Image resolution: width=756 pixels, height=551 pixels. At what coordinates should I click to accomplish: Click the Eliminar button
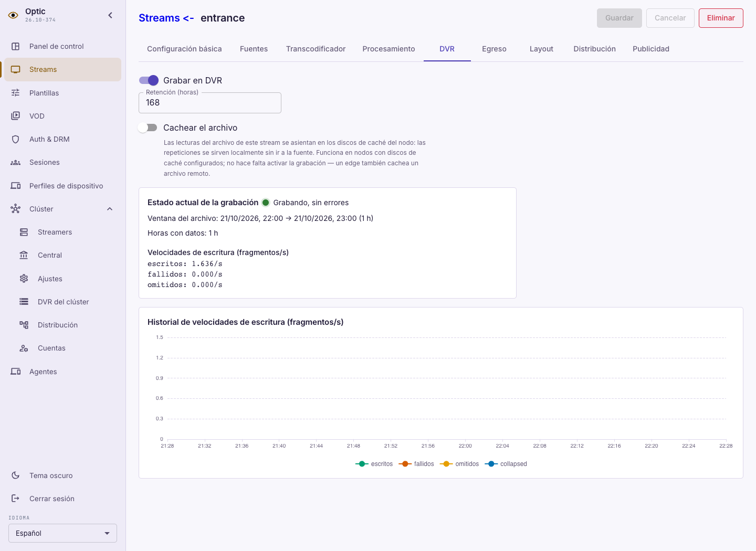(x=721, y=18)
